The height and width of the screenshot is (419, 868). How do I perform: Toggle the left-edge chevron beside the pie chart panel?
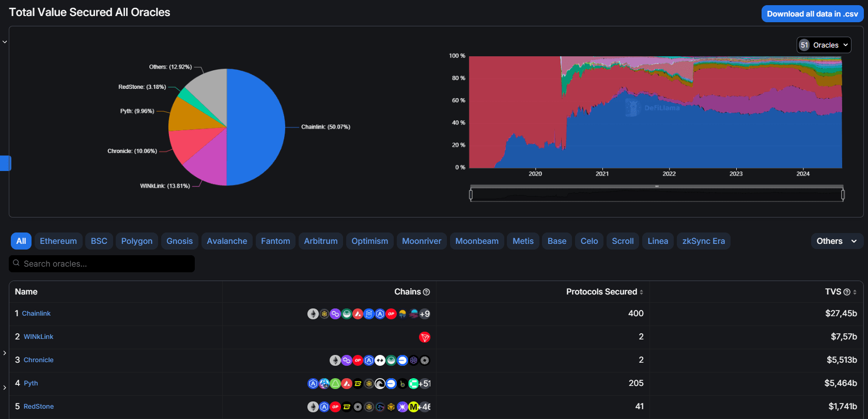click(5, 42)
